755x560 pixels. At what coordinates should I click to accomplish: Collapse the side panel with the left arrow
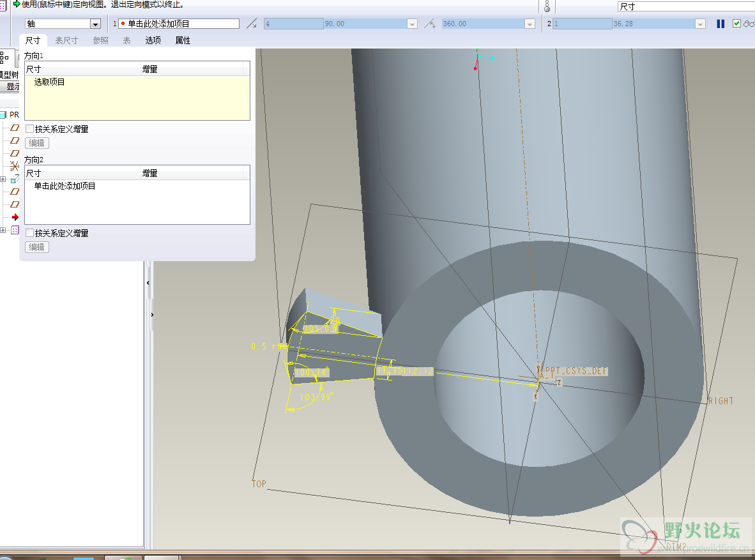(148, 283)
